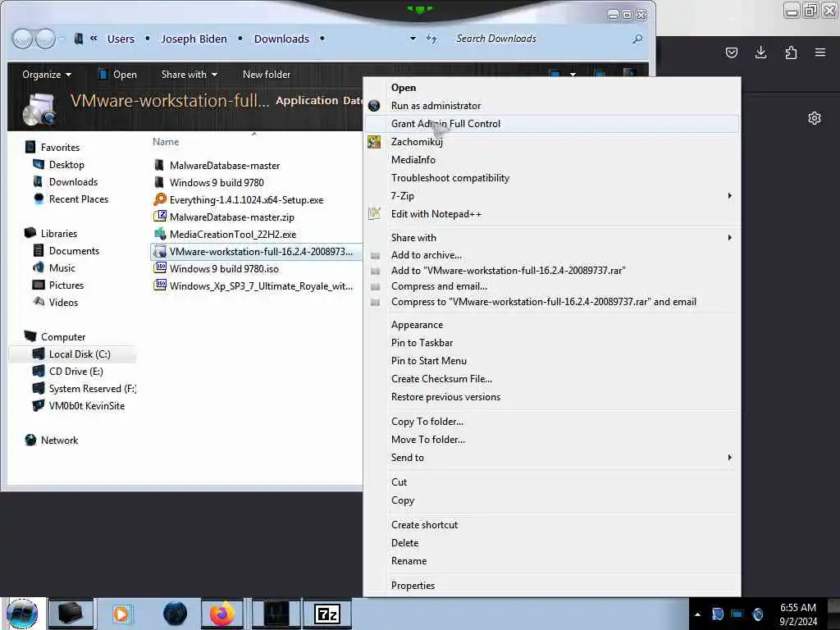Open the address bar history dropdown arrow
The width and height of the screenshot is (840, 630).
point(413,39)
